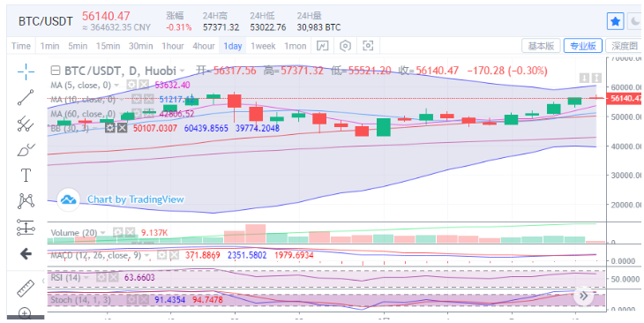The height and width of the screenshot is (323, 644).
Task: Switch to 基本版 basic chart
Action: [x=541, y=46]
